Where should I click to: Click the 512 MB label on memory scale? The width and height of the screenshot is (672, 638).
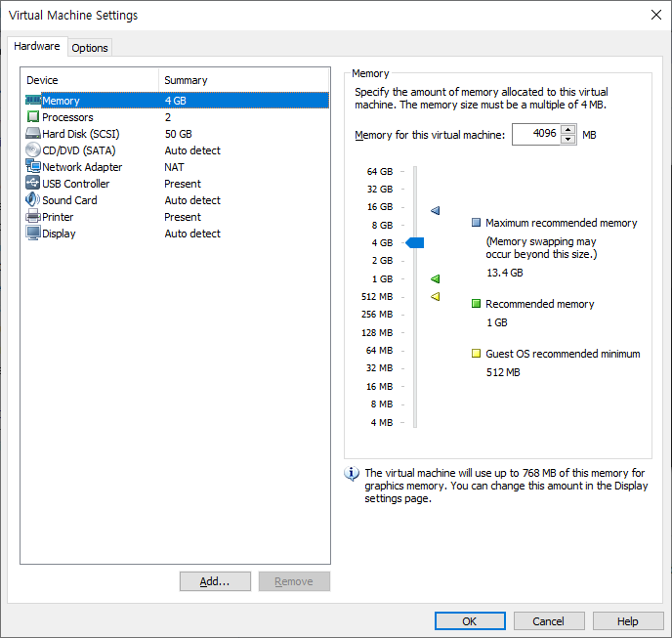pos(377,297)
